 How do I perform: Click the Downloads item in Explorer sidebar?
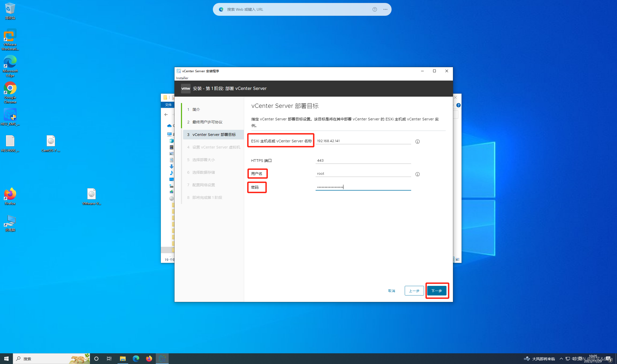point(171,166)
